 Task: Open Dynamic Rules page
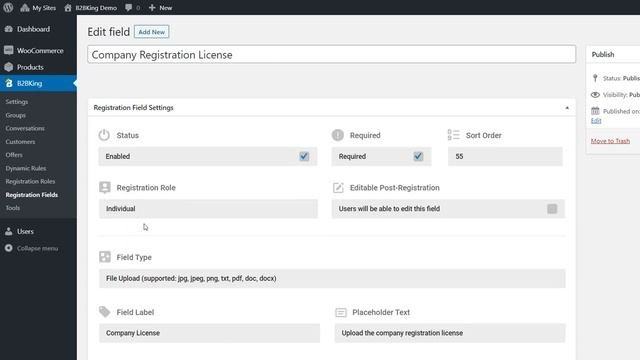tap(26, 168)
